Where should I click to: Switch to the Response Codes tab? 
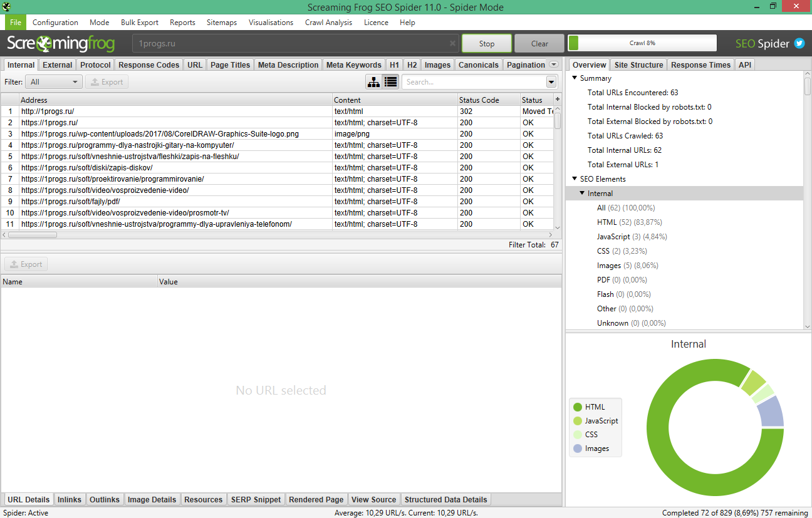(149, 65)
